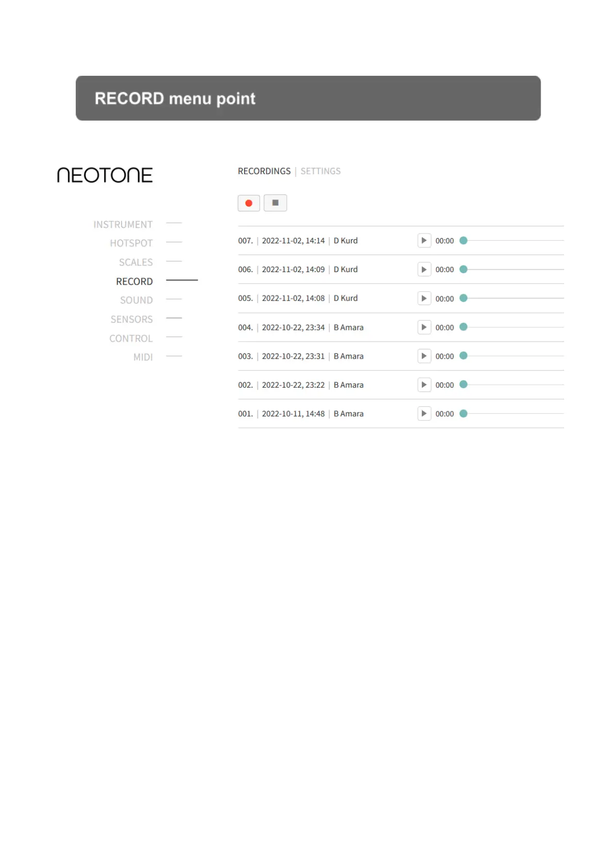Click the 2022-10-22, 23:22 timestamp

point(293,385)
